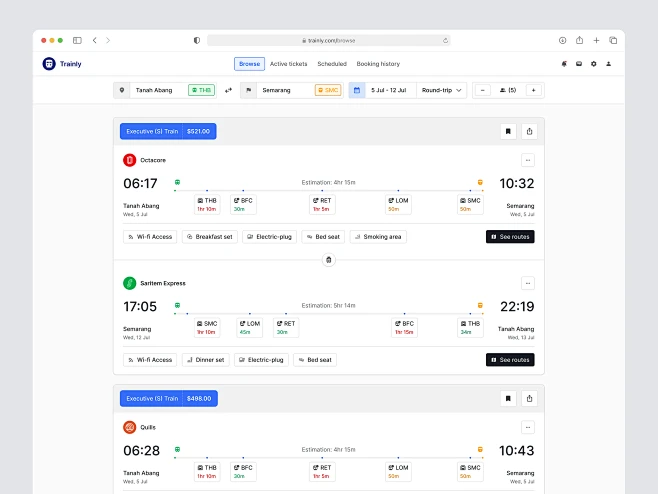Select BFC stop on Octacore route
The height and width of the screenshot is (494, 658).
point(243,204)
